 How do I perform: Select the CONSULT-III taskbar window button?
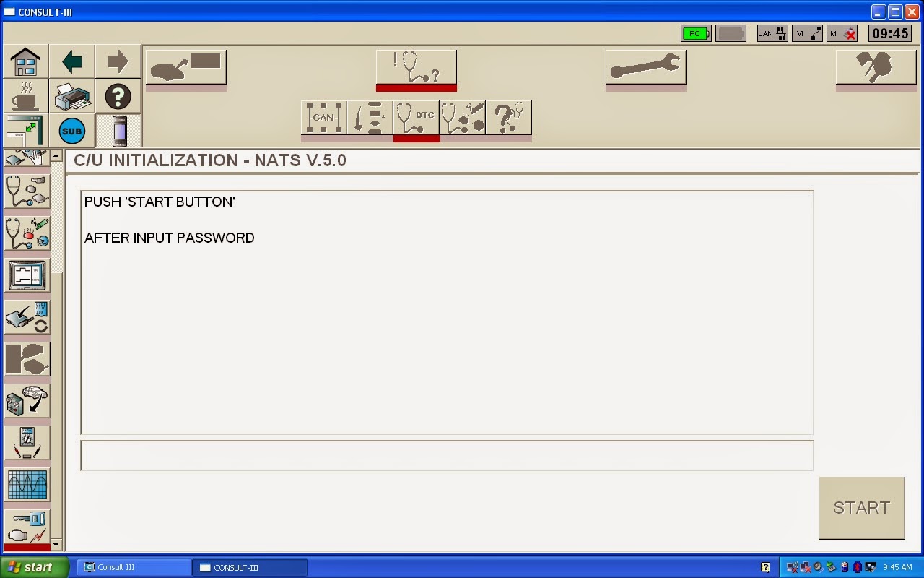pos(250,567)
